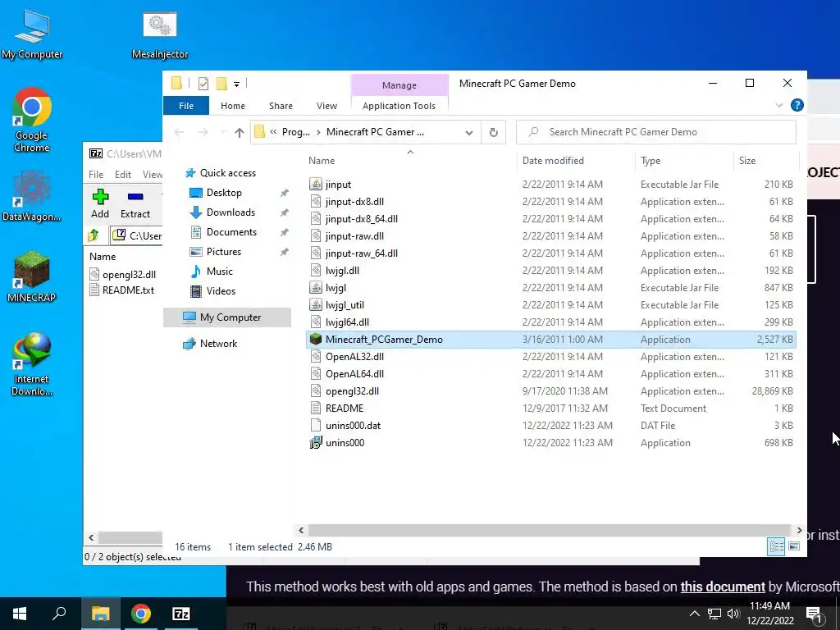
Task: Open the MesaInjector desktop icon
Action: click(160, 34)
